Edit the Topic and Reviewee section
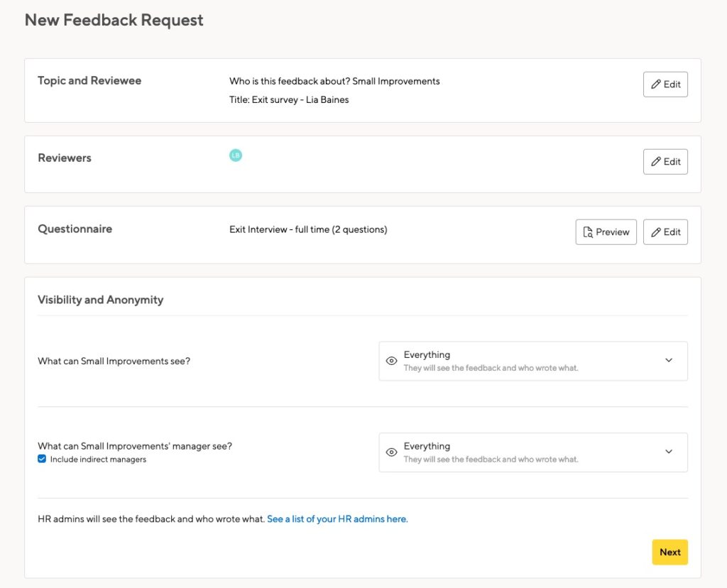The width and height of the screenshot is (727, 588). coord(665,85)
